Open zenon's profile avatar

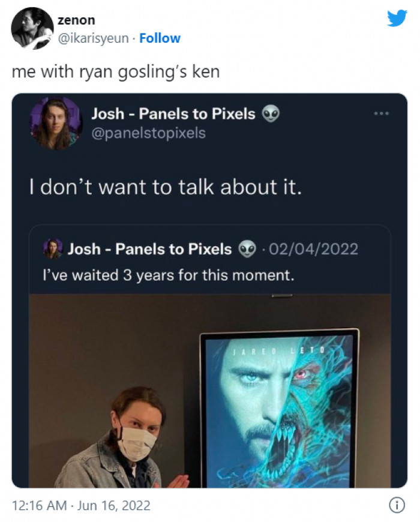pyautogui.click(x=32, y=28)
